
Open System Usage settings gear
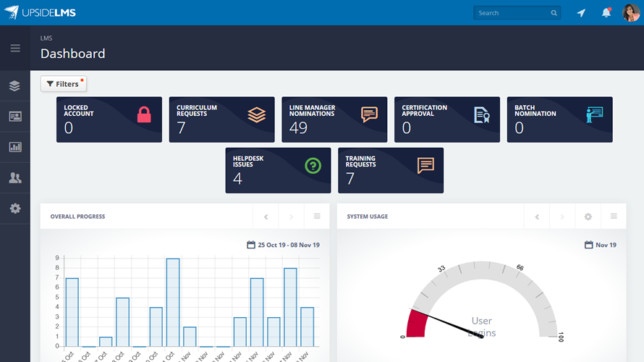tap(588, 216)
